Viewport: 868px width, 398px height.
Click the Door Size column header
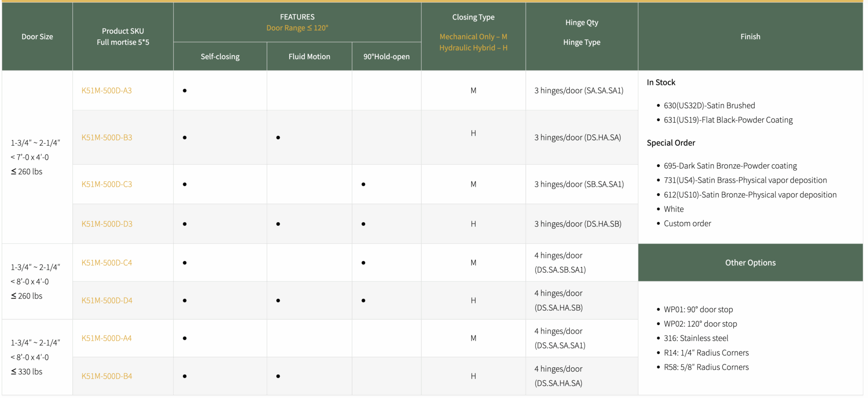[37, 37]
